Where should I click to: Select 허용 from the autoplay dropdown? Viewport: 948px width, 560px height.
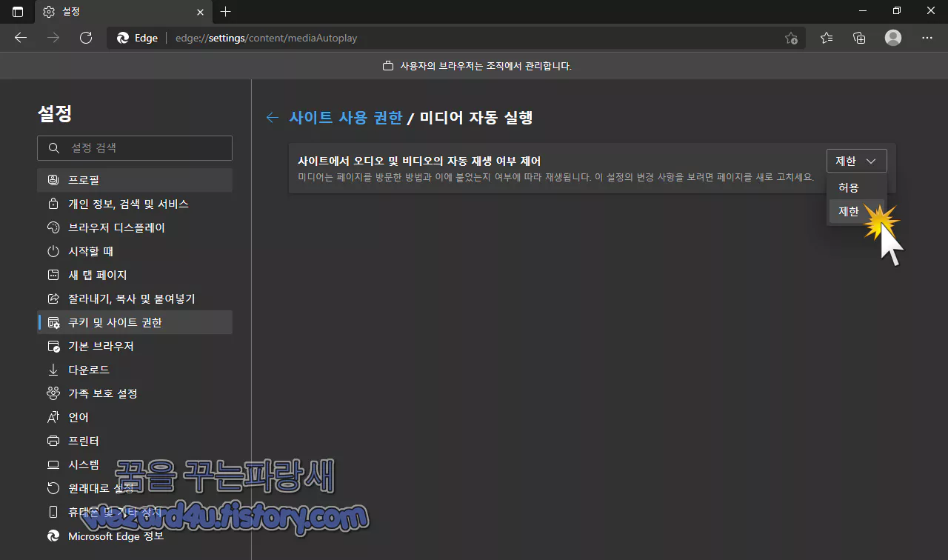pyautogui.click(x=849, y=187)
